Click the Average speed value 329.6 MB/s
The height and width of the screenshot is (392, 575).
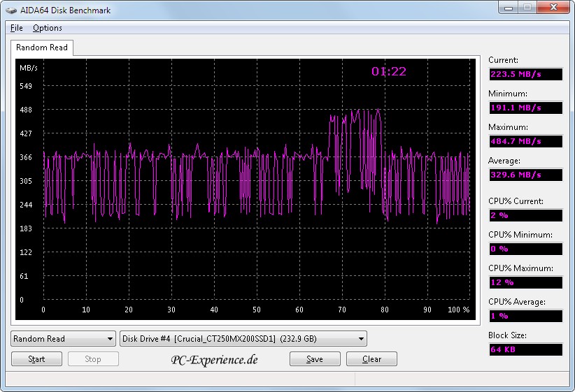525,175
